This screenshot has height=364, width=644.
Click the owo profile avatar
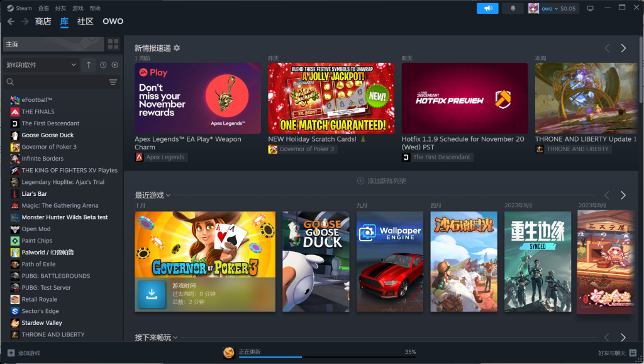[x=533, y=8]
